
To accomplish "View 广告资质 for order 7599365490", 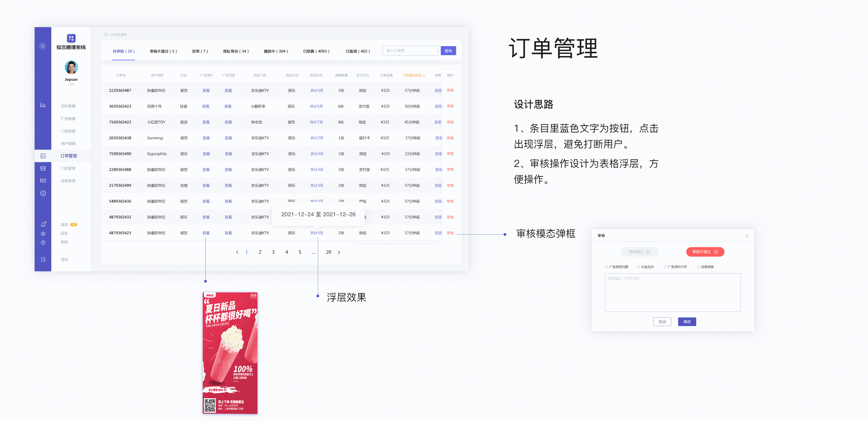I will click(x=229, y=154).
